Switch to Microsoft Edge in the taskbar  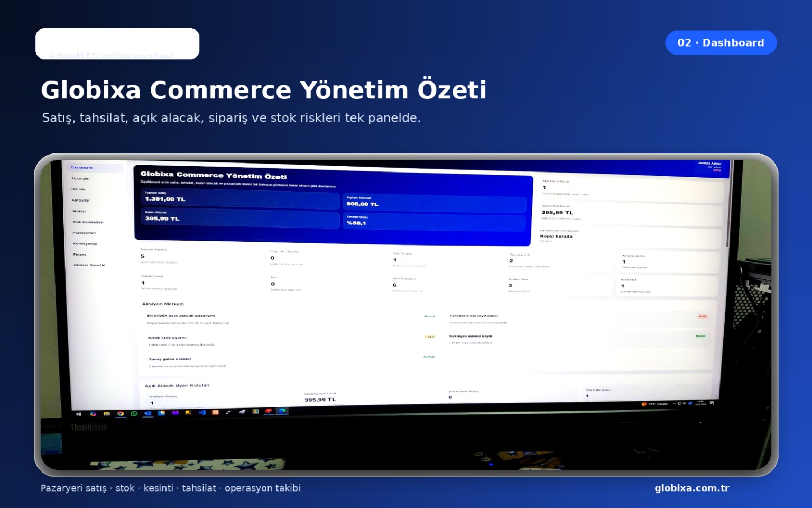pos(282,411)
